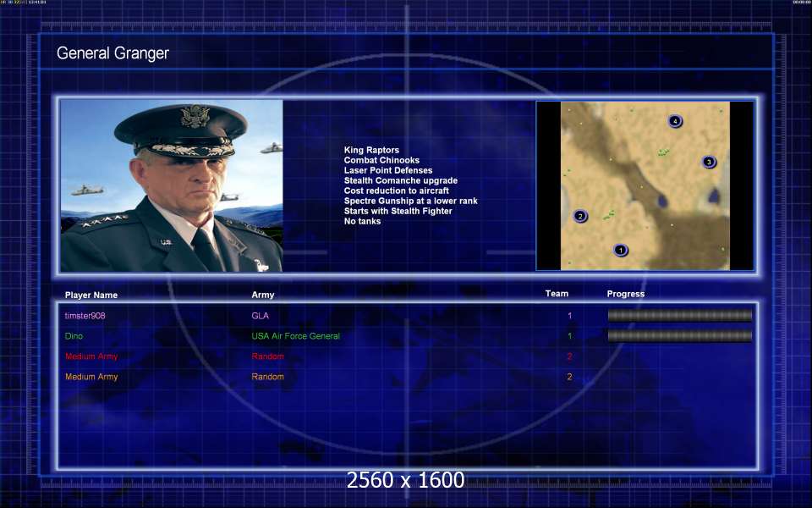Click the 'GLA' army entry
The width and height of the screenshot is (812, 508).
click(260, 316)
